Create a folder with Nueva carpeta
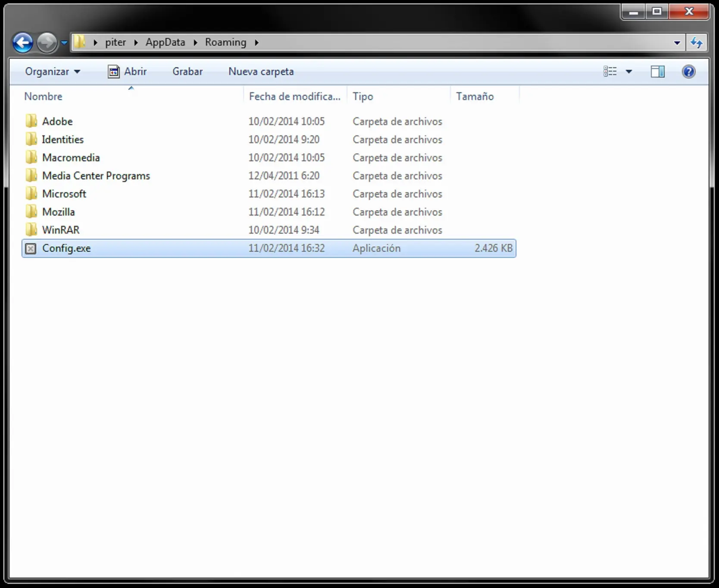Screen dimensions: 719x588 click(261, 72)
